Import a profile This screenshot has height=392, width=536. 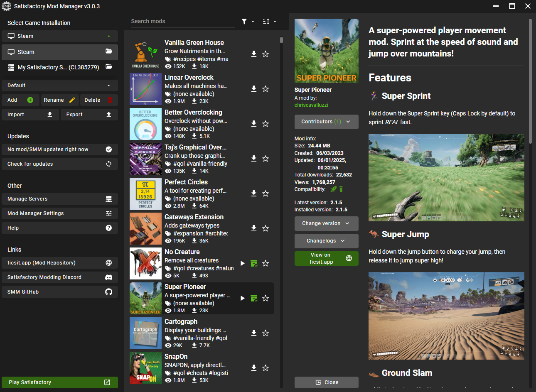tap(30, 115)
